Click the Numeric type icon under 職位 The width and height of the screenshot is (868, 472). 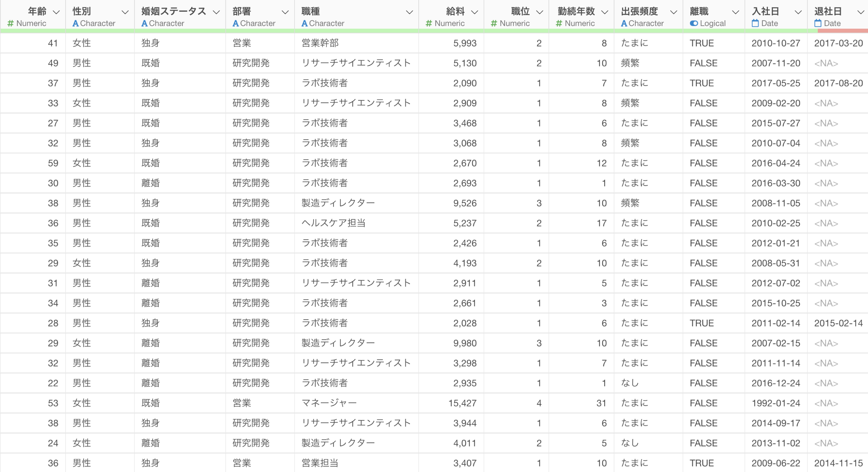494,23
